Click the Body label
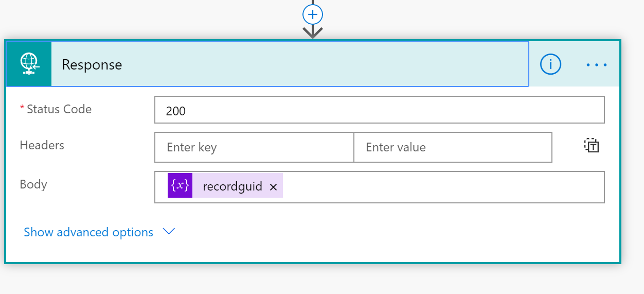Viewport: 644px width, 294px height. point(33,184)
